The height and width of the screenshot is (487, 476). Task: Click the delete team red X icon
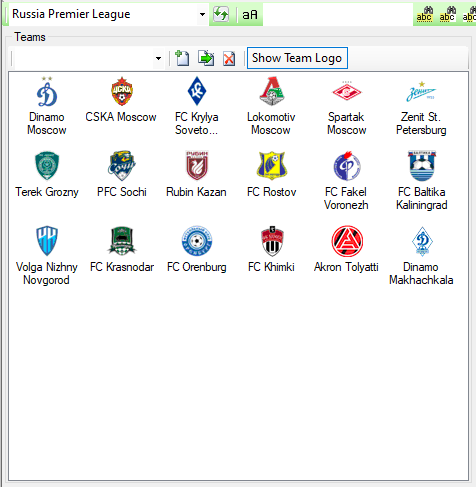coord(229,59)
